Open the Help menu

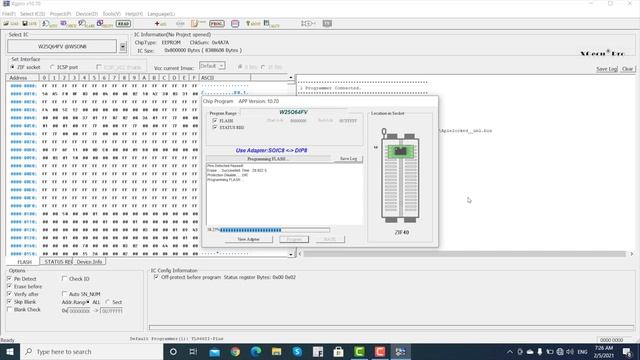pyautogui.click(x=134, y=14)
